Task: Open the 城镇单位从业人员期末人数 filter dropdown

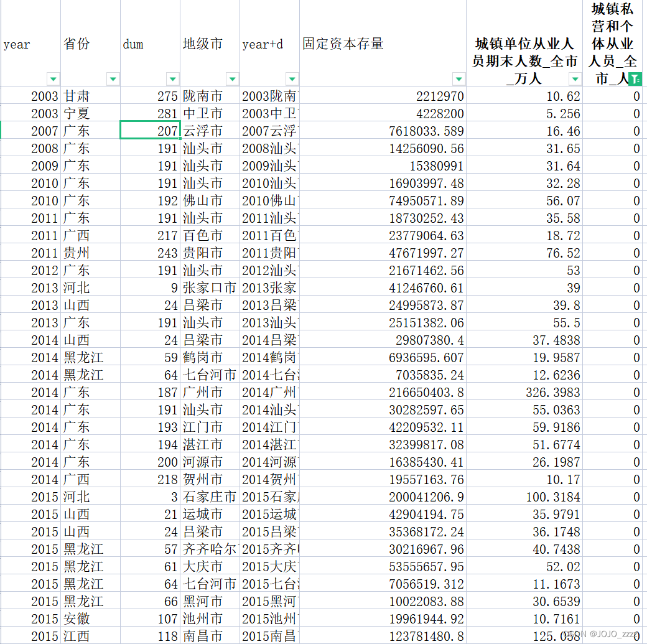Action: coord(575,79)
